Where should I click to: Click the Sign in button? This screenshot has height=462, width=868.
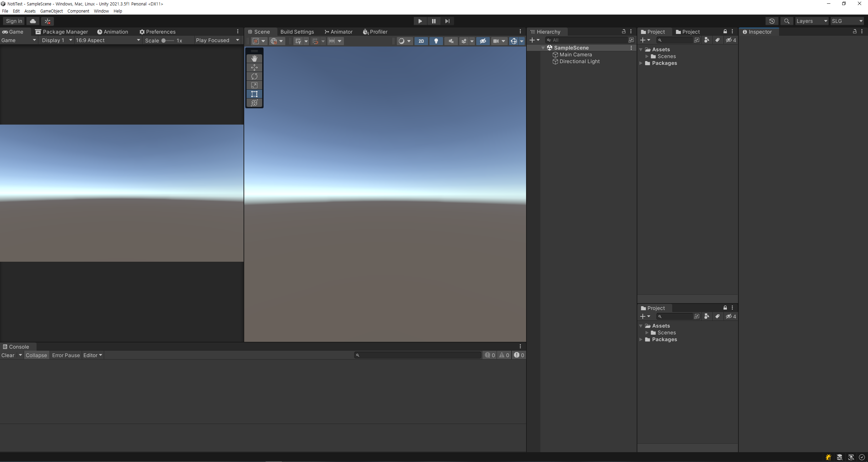(x=14, y=21)
